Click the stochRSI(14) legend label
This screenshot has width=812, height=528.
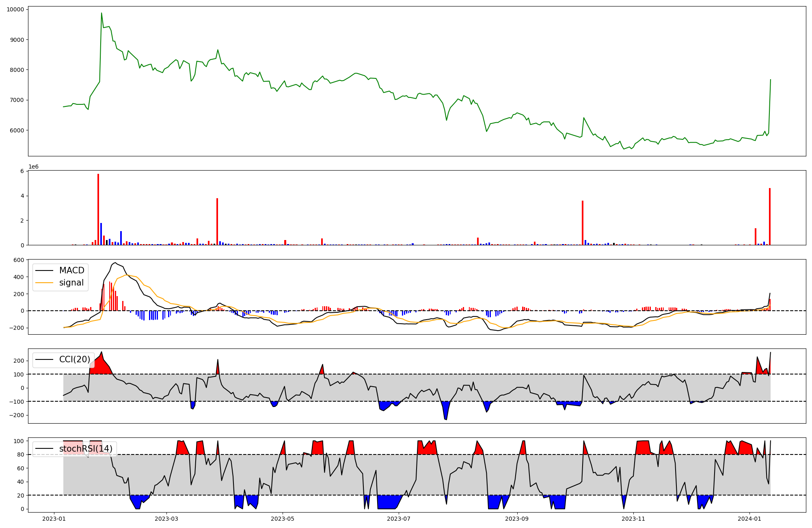(86, 449)
